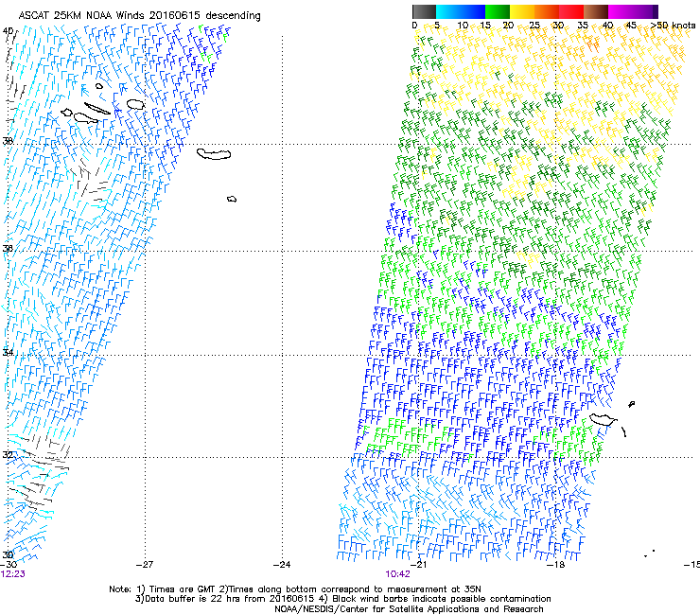Click the '10:42' purple pass time

click(397, 574)
